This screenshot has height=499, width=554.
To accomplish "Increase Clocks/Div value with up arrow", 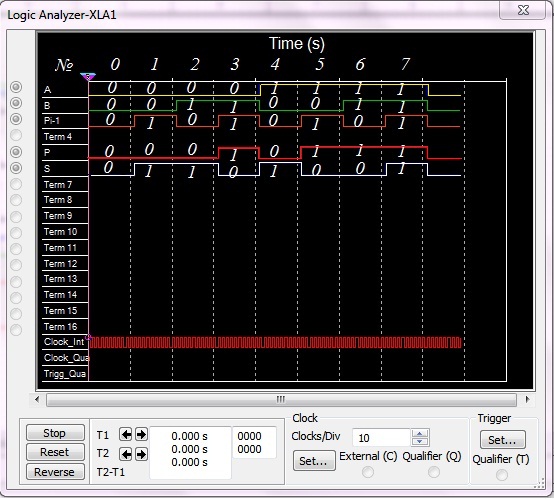I will (x=420, y=434).
